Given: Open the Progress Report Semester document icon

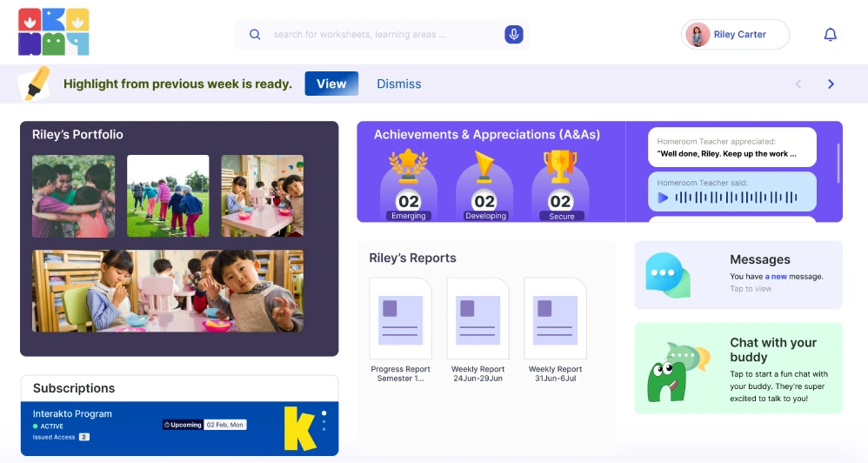Looking at the screenshot, I should point(400,319).
